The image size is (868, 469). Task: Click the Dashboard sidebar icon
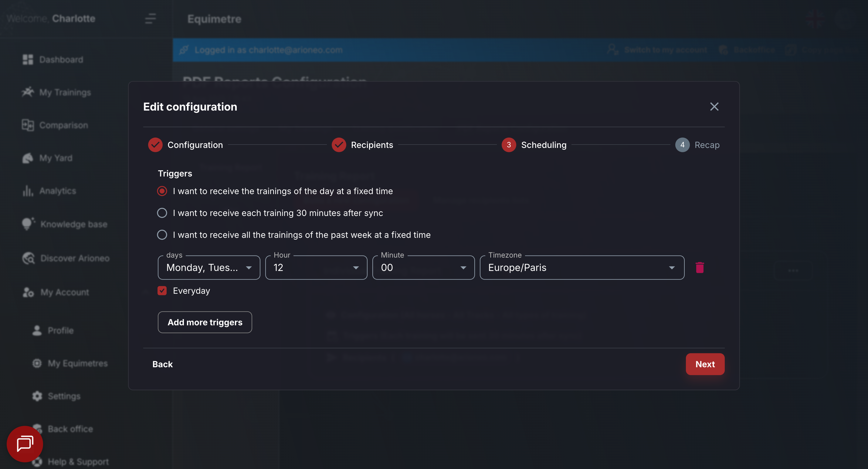click(x=28, y=59)
